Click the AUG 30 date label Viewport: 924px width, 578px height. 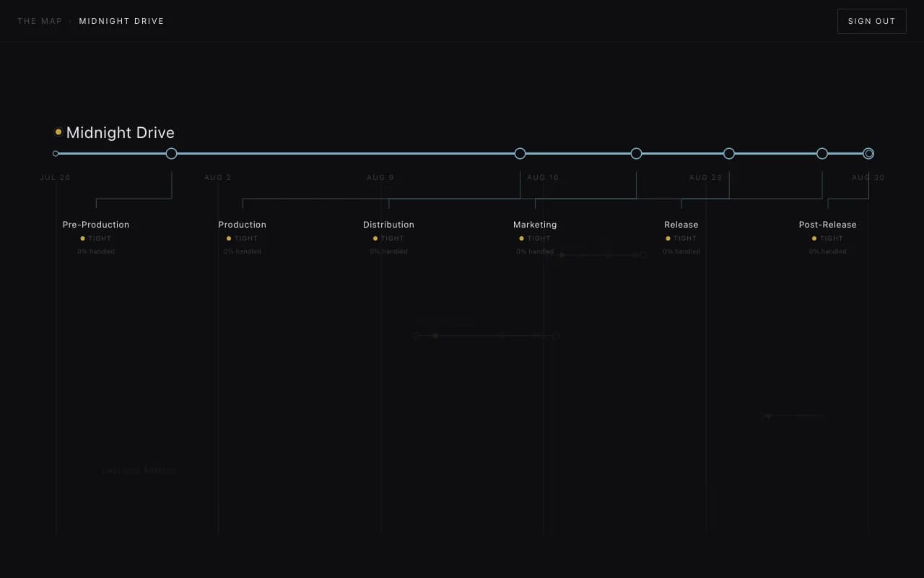coord(868,178)
